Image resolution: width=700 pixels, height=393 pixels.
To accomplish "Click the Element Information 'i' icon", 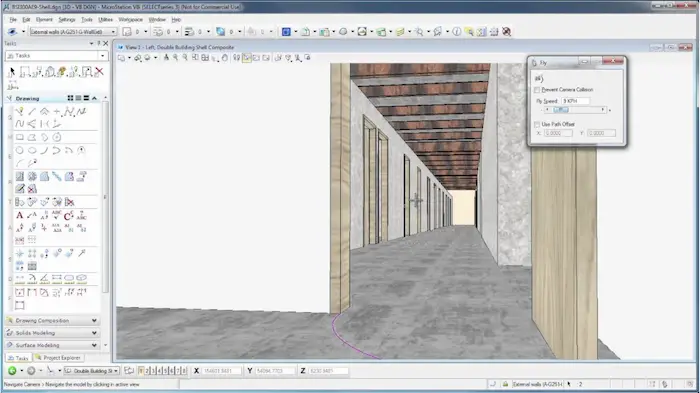I will pos(456,32).
